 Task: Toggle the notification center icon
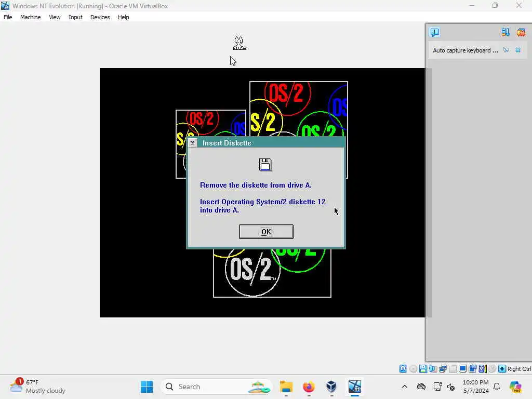click(435, 32)
